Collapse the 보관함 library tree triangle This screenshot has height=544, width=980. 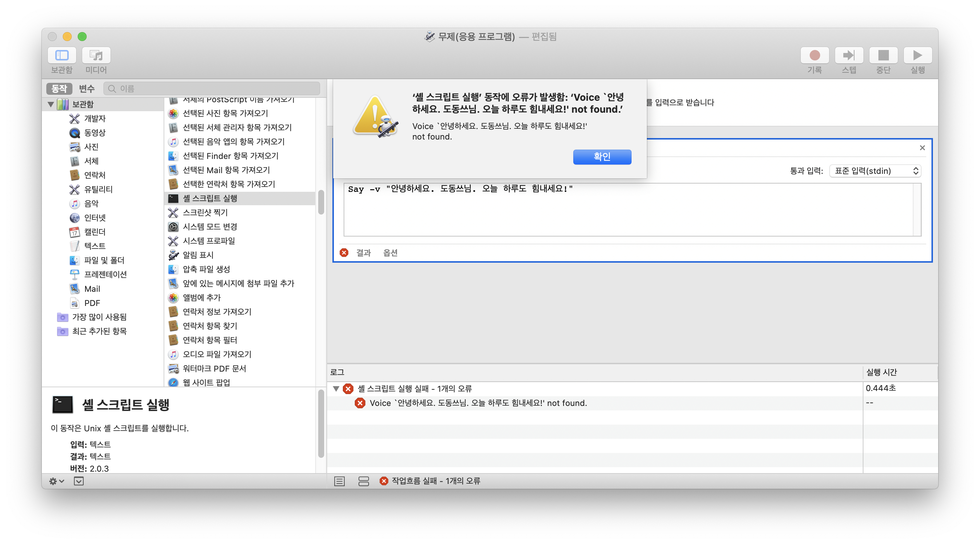point(50,104)
